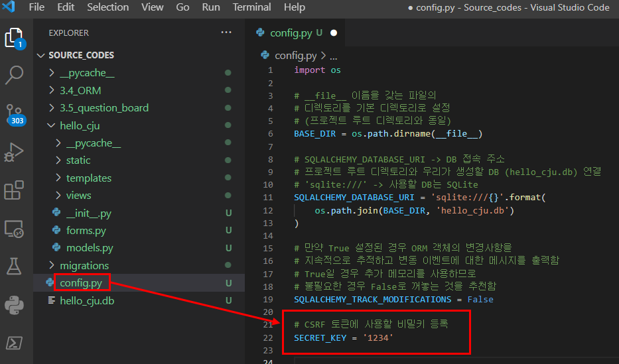This screenshot has width=619, height=364.
Task: Click the EXPLORER panel title
Action: pos(69,32)
